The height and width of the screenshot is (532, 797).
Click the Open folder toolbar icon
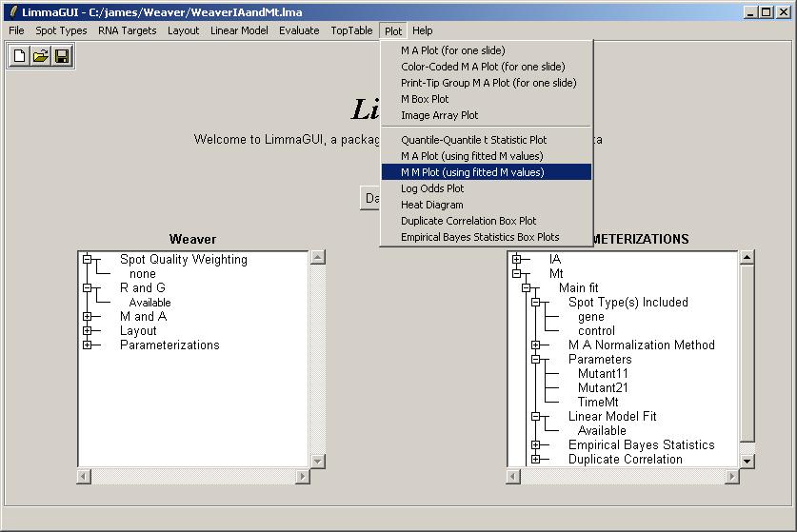click(40, 57)
